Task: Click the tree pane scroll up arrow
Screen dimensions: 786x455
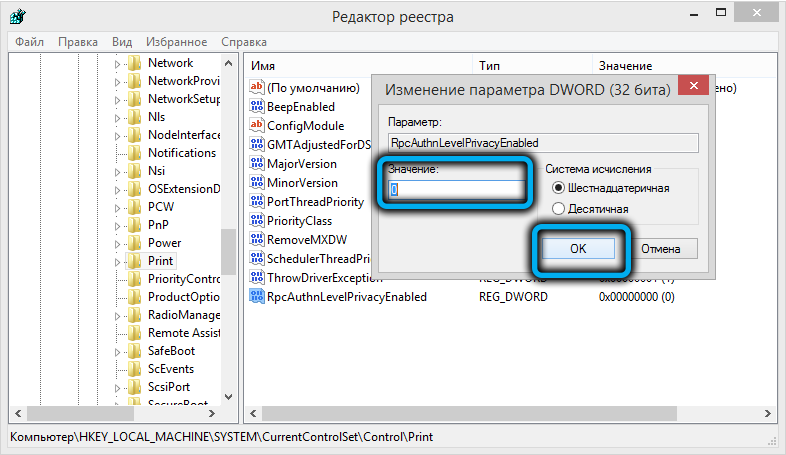Action: tap(229, 63)
